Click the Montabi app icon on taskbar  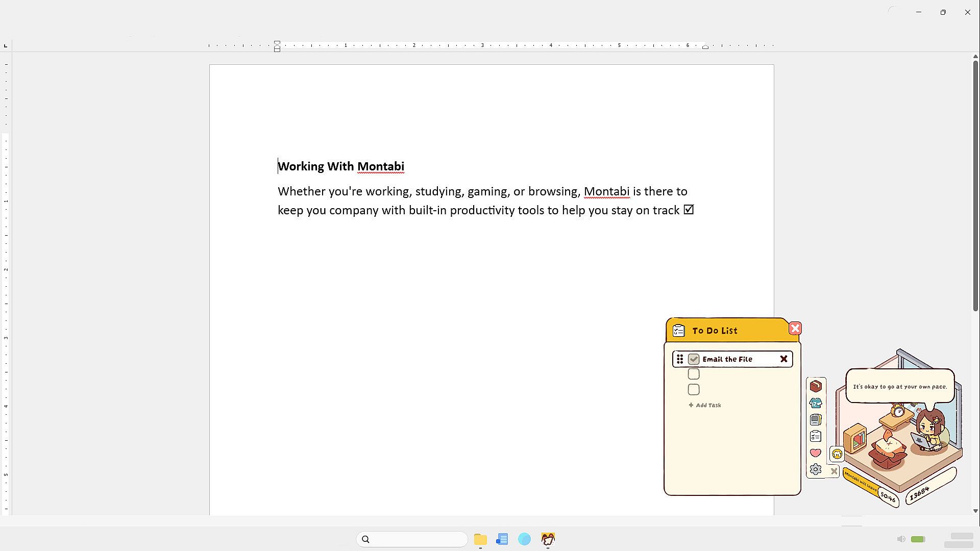tap(548, 539)
